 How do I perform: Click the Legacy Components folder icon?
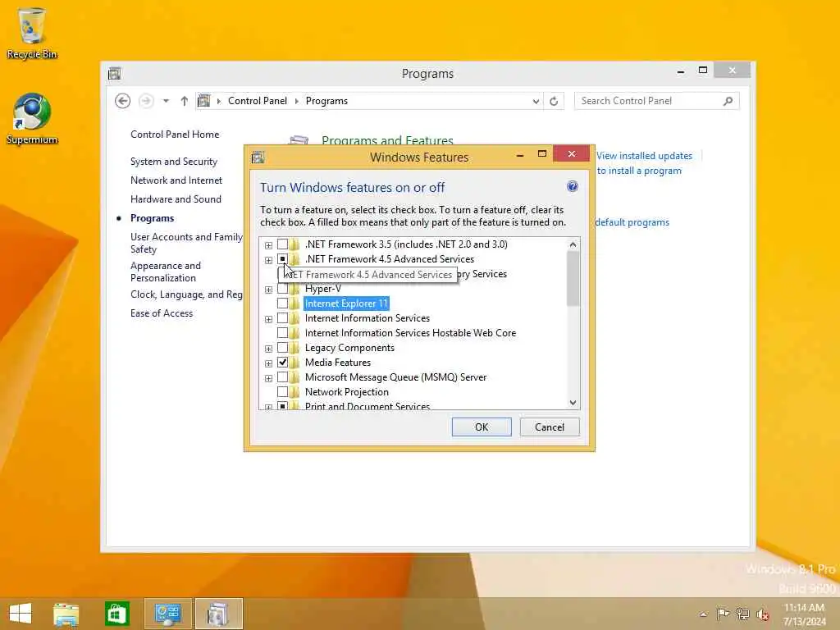(294, 348)
